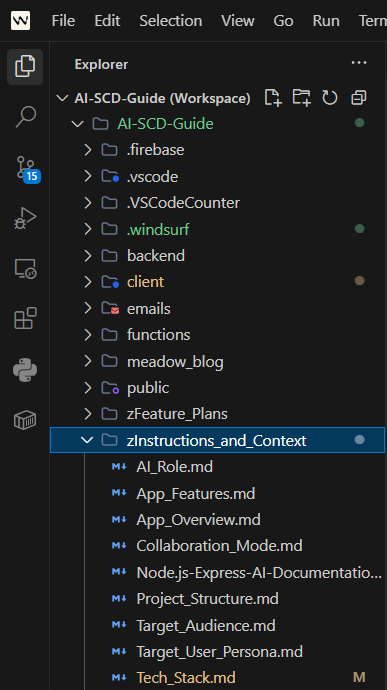Open Explorer more actions ellipsis
Screen dimensions: 387x690
pyautogui.click(x=359, y=63)
